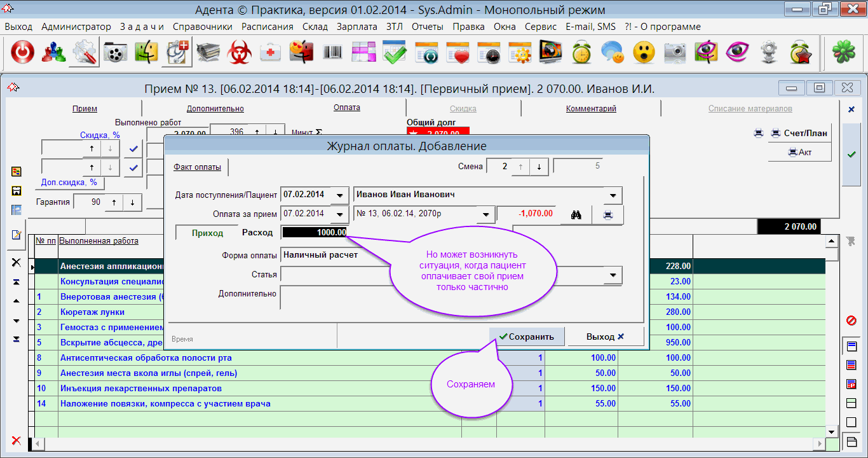This screenshot has width=868, height=458.
Task: Switch to the Комментарий tab
Action: click(591, 109)
